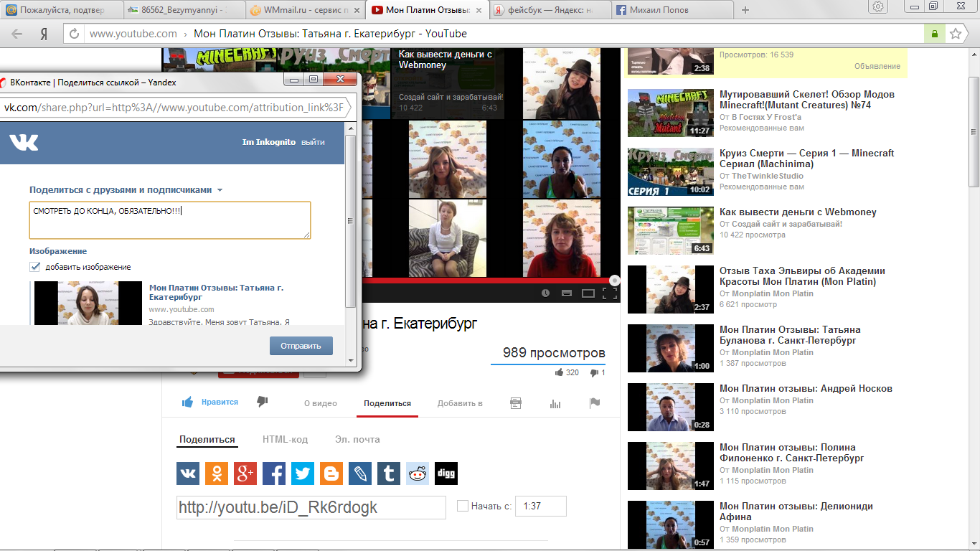
Task: Toggle subtitles icon in the player
Action: coord(566,293)
